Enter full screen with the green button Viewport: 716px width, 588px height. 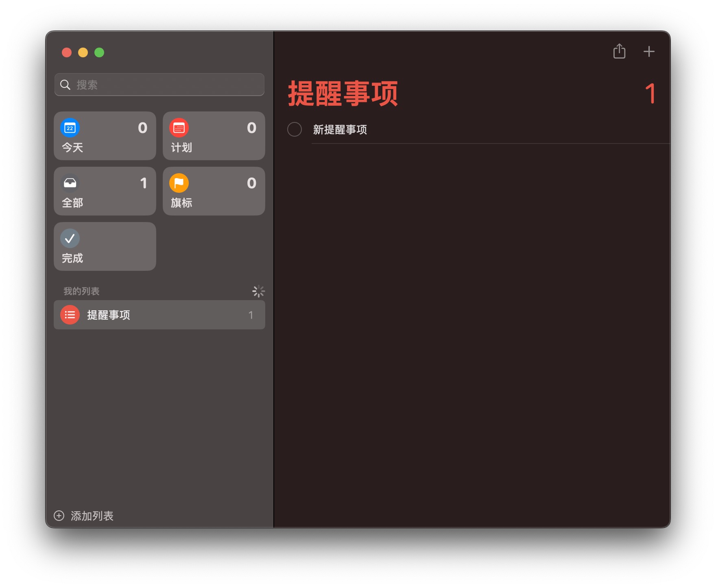[x=99, y=52]
